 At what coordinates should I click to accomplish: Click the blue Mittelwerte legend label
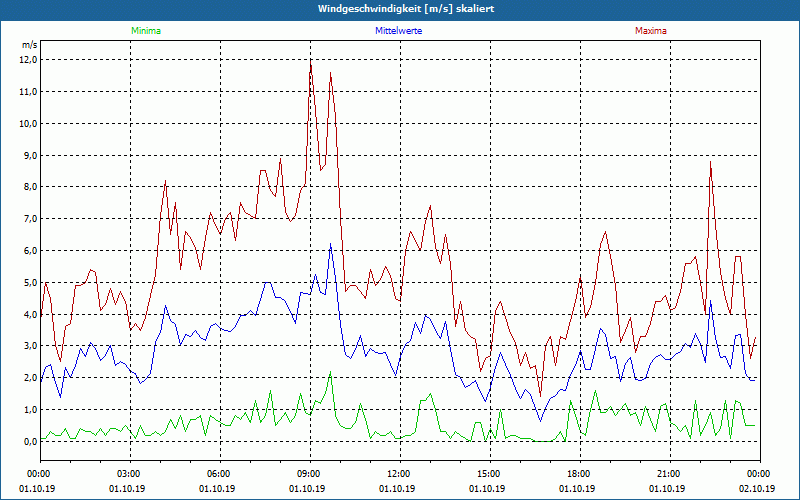[398, 31]
